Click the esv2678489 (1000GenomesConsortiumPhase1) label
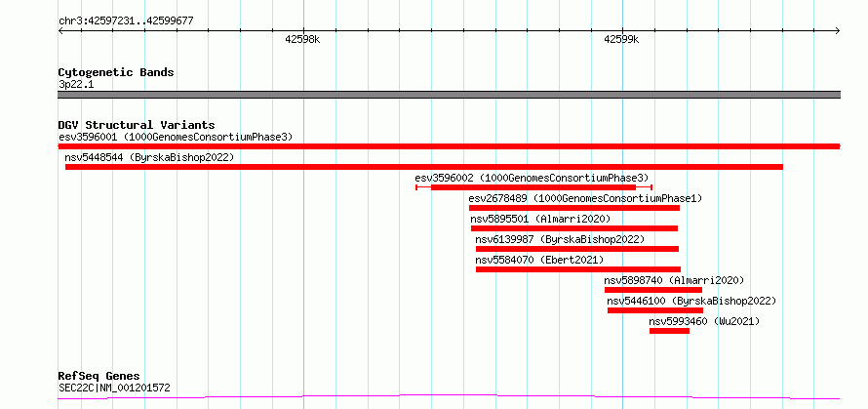Screen dimensions: 868x409 point(585,198)
